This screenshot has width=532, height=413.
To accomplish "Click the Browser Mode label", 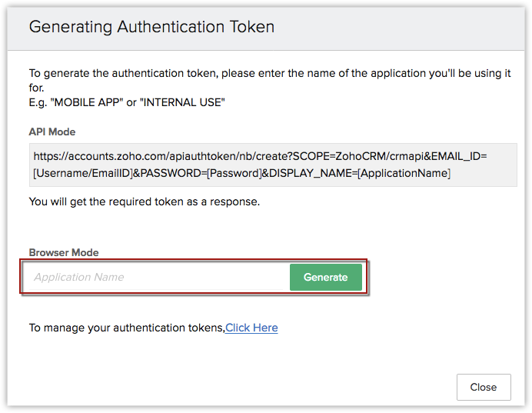I will point(64,252).
